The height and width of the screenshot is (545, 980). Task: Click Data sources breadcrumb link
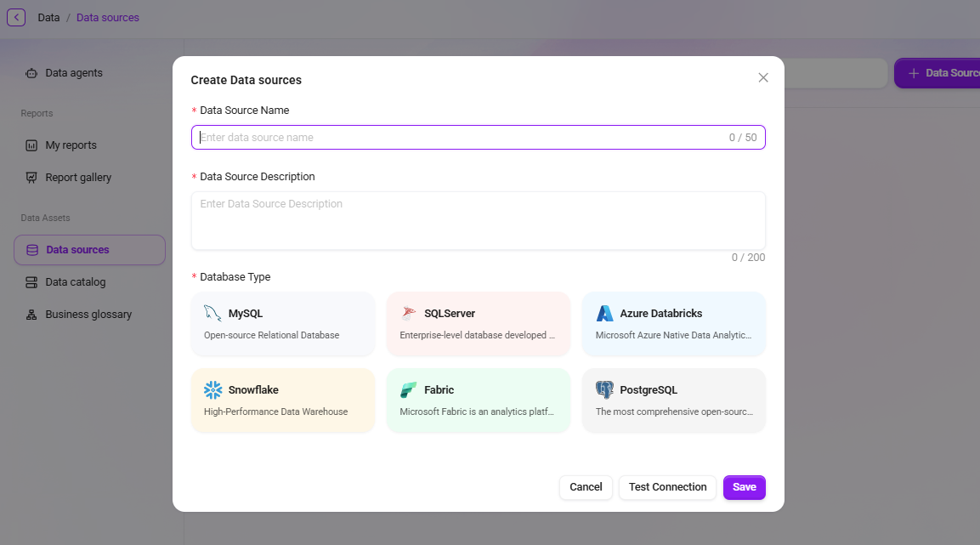click(107, 18)
